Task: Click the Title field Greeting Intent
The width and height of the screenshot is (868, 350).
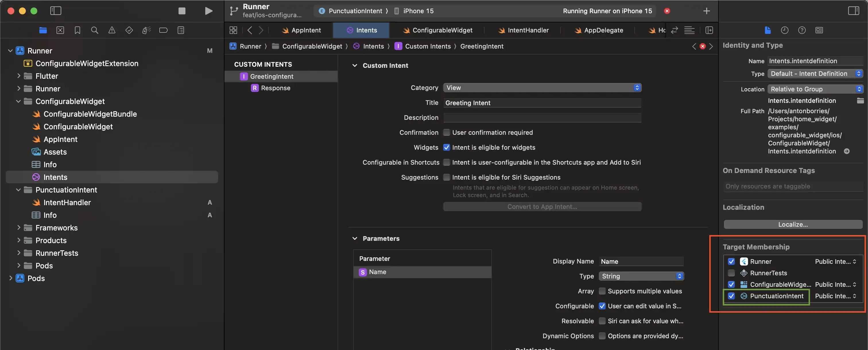Action: 542,103
